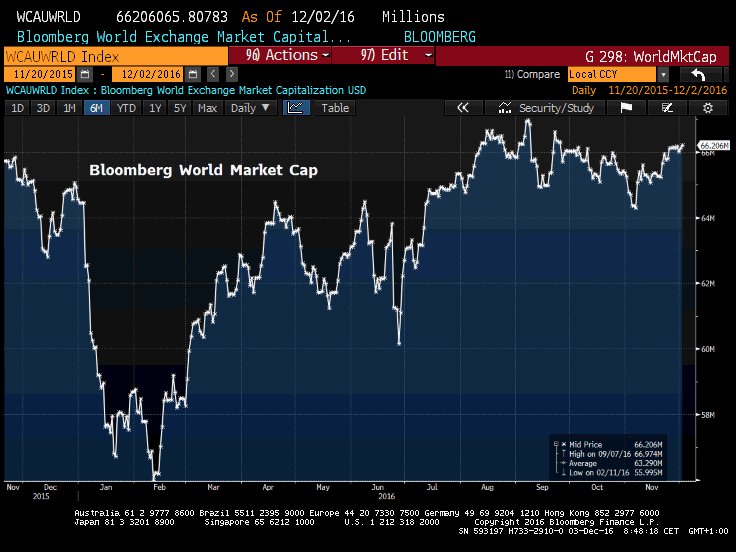Screen dimensions: 736x552
Task: Open the flag annotations icon
Action: 626,108
